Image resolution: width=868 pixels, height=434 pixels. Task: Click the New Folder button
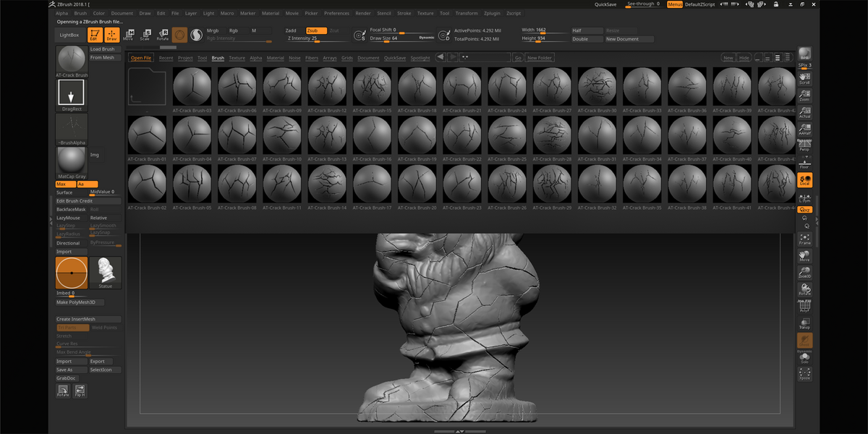[x=540, y=58]
